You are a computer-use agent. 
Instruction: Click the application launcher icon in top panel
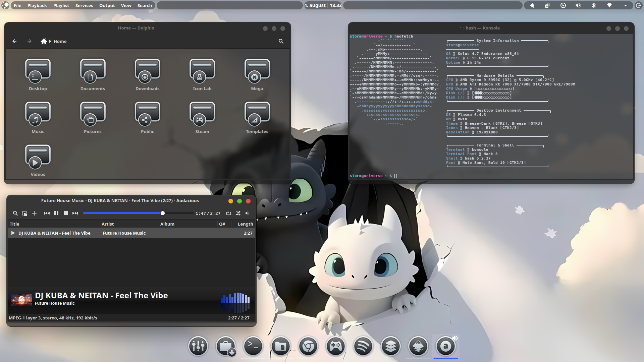(5, 5)
